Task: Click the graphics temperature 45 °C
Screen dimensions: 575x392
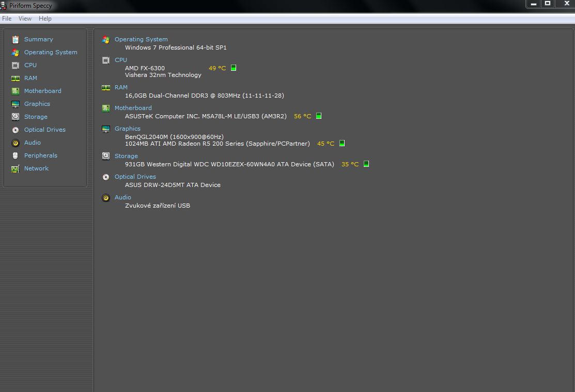Action: click(325, 144)
